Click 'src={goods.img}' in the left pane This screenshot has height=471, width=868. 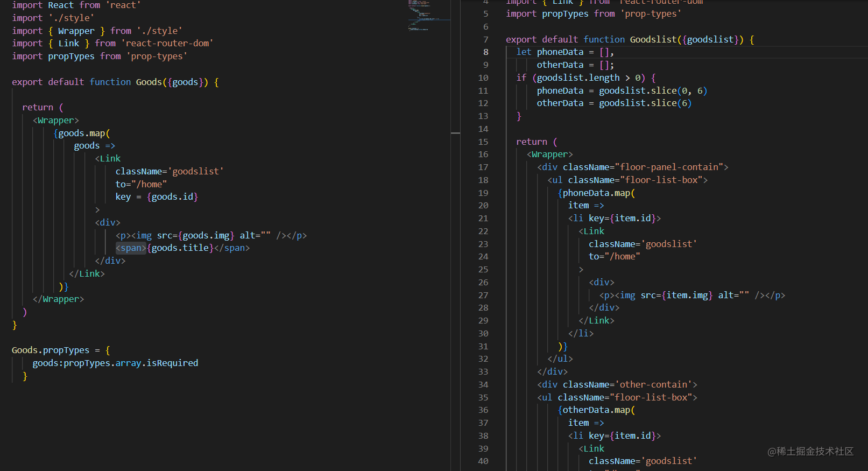pyautogui.click(x=196, y=235)
